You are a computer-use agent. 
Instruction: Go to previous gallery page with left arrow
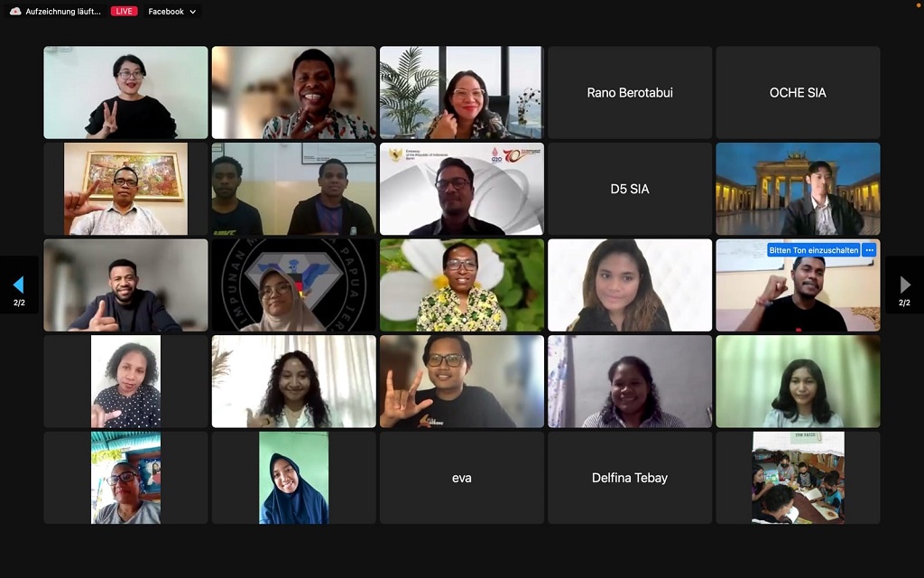[19, 284]
